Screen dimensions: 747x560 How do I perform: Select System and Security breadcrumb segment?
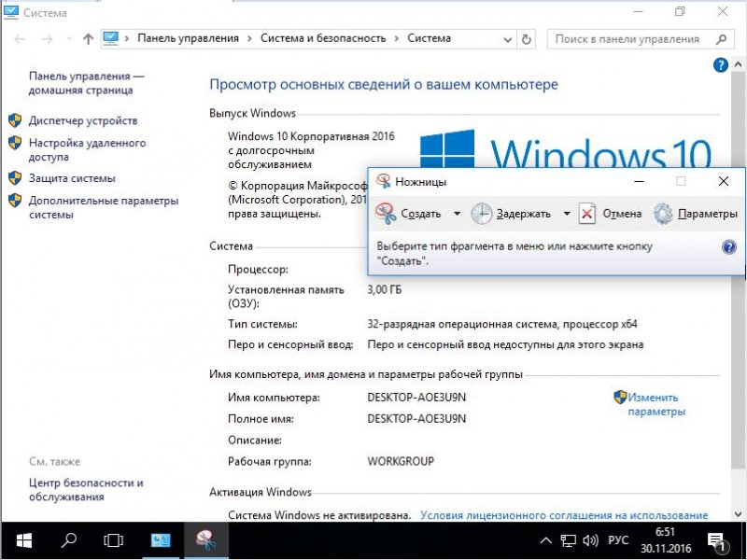coord(323,38)
